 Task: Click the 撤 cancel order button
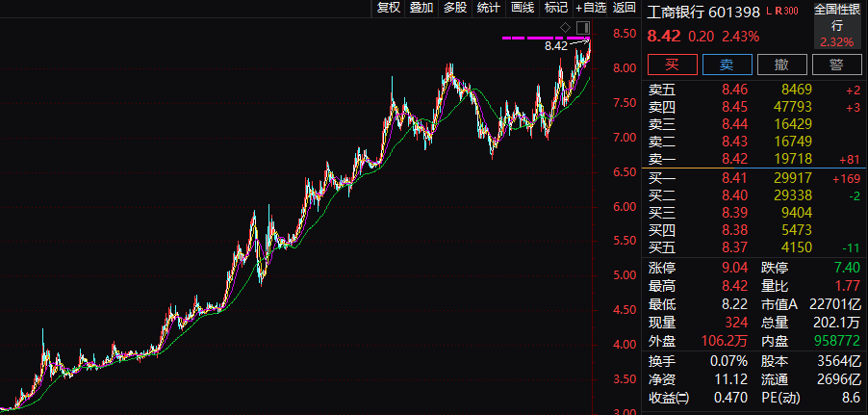(781, 65)
